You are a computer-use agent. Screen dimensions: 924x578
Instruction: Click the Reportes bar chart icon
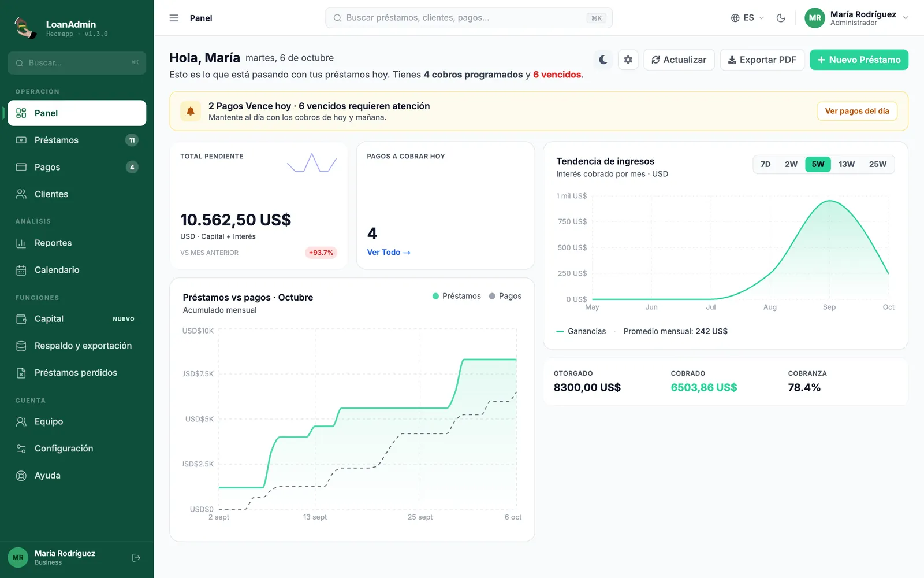pos(21,243)
